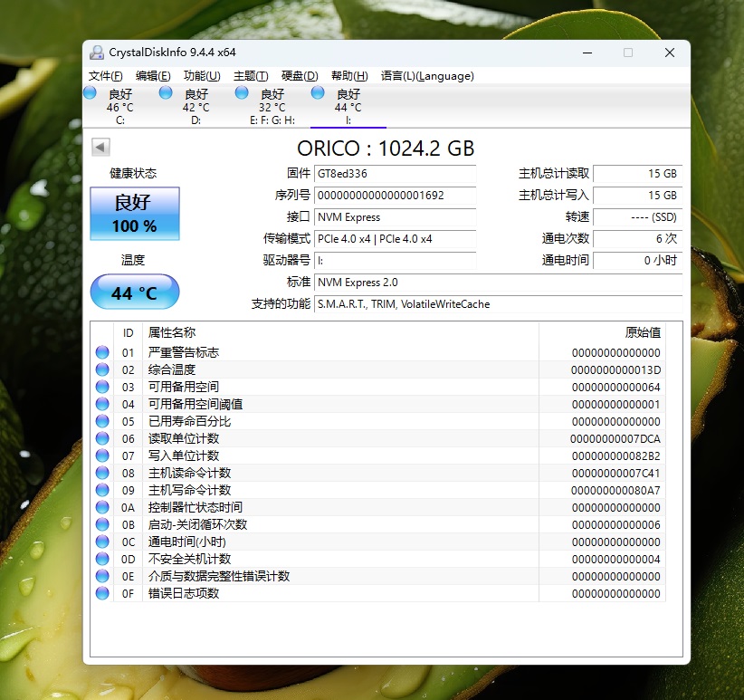Click raw value 00000000000004
This screenshot has width=744, height=700.
(615, 559)
